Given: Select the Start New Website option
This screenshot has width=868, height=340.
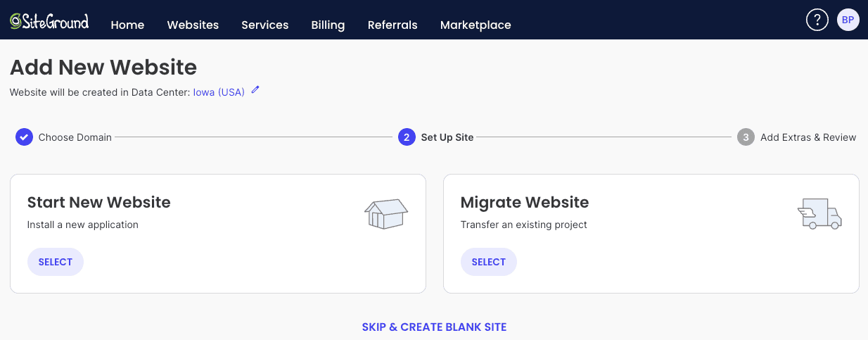Looking at the screenshot, I should (56, 262).
